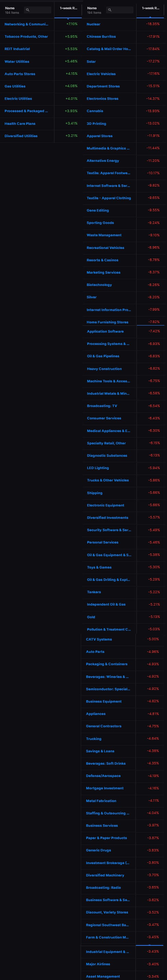Image resolution: width=167 pixels, height=980 pixels.
Task: Click the Name header in the right table
Action: click(92, 8)
